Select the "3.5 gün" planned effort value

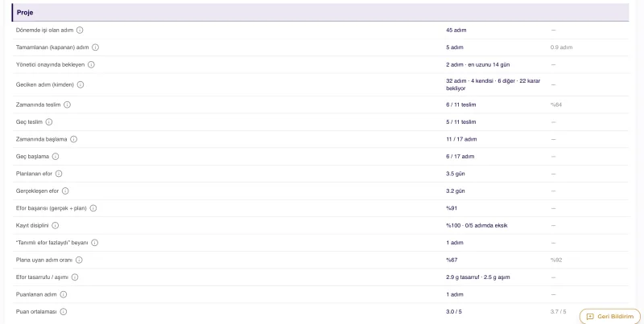[x=456, y=174]
